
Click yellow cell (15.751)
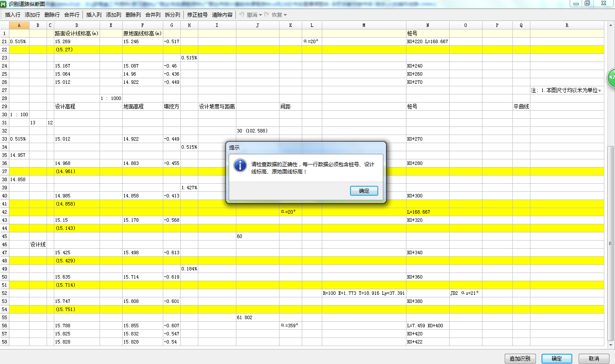pyautogui.click(x=77, y=309)
